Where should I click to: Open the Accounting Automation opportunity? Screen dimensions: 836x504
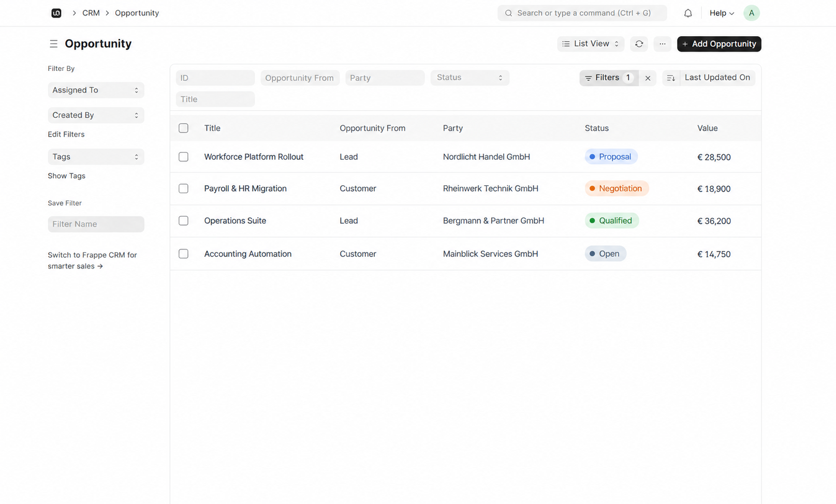click(x=248, y=254)
